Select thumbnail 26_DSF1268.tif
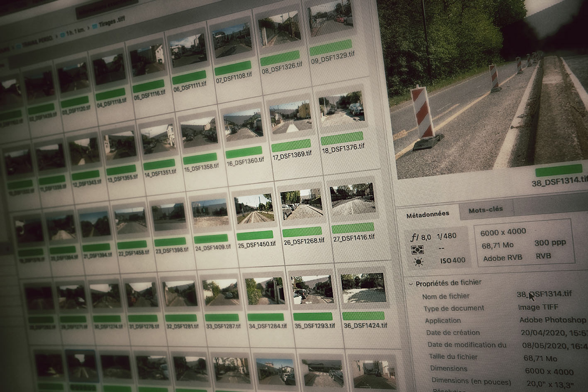This screenshot has height=392, width=588. 301,206
